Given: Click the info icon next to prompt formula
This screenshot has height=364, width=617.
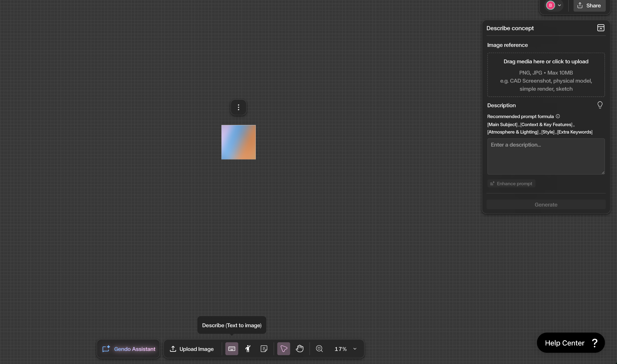Looking at the screenshot, I should (558, 116).
